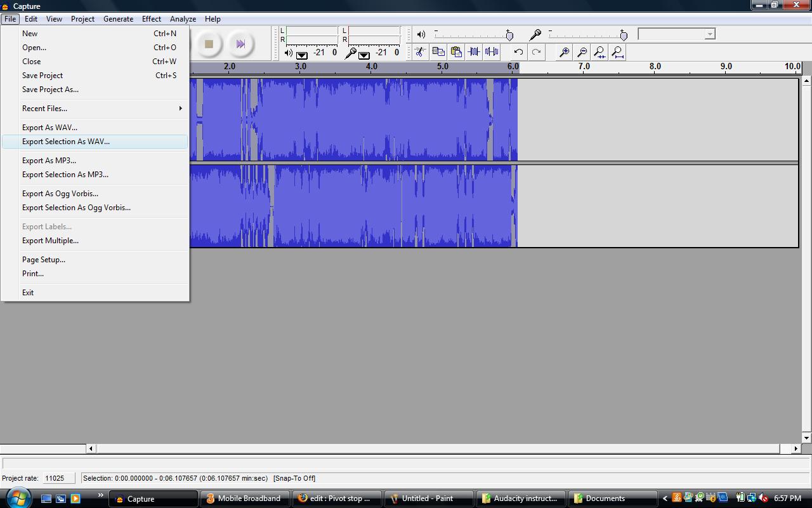812x508 pixels.
Task: Choose New from File menu
Action: [x=95, y=34]
